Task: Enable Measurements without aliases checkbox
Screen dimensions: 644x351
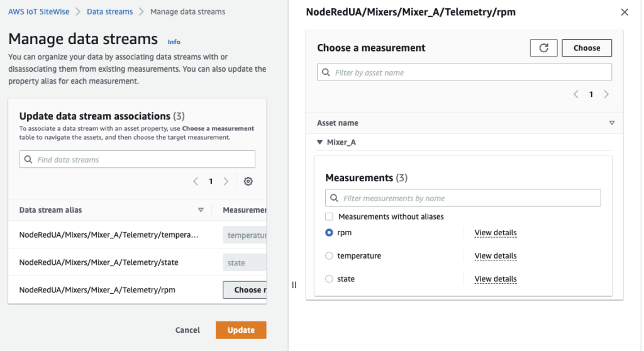Action: click(329, 216)
